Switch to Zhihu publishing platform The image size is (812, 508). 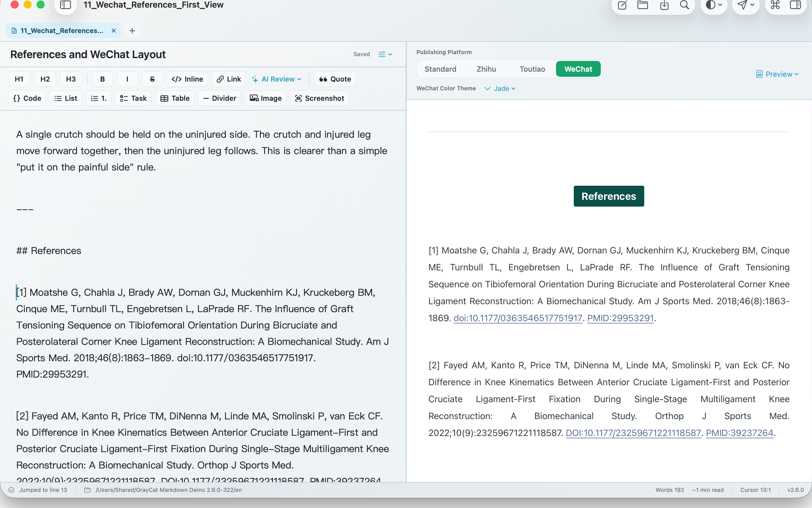[486, 69]
